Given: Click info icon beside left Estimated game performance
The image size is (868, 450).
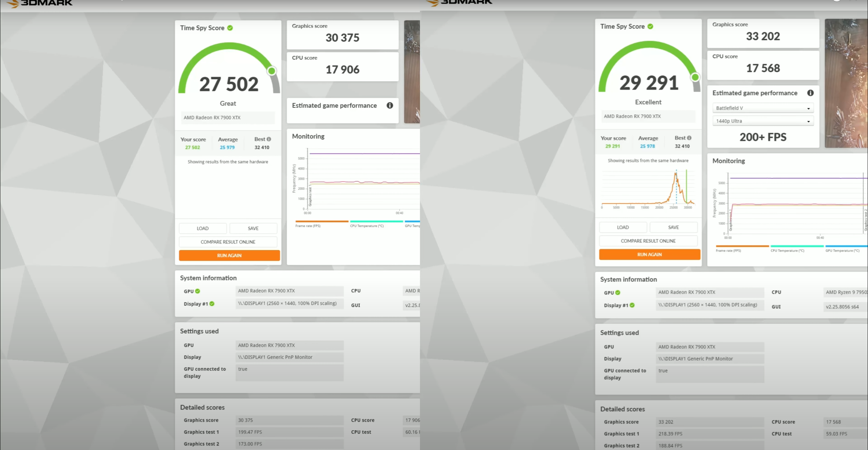Looking at the screenshot, I should 390,105.
